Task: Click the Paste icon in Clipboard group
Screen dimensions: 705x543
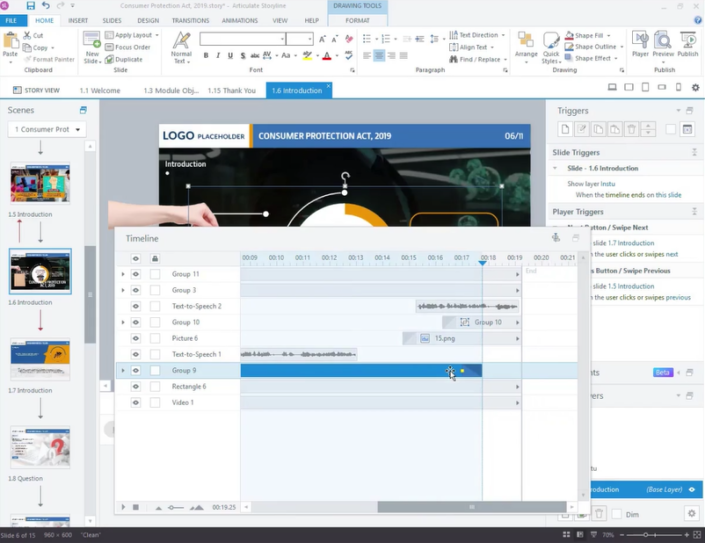Action: click(x=11, y=44)
